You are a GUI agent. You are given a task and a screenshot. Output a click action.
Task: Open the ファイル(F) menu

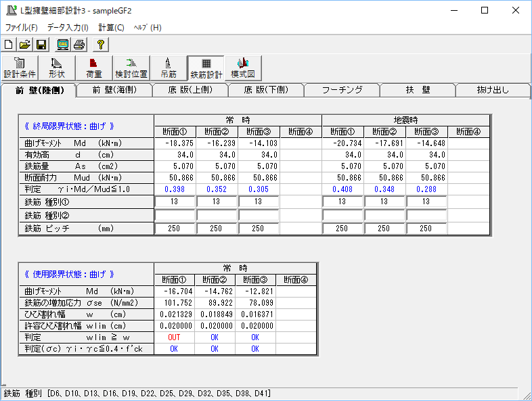[22, 28]
